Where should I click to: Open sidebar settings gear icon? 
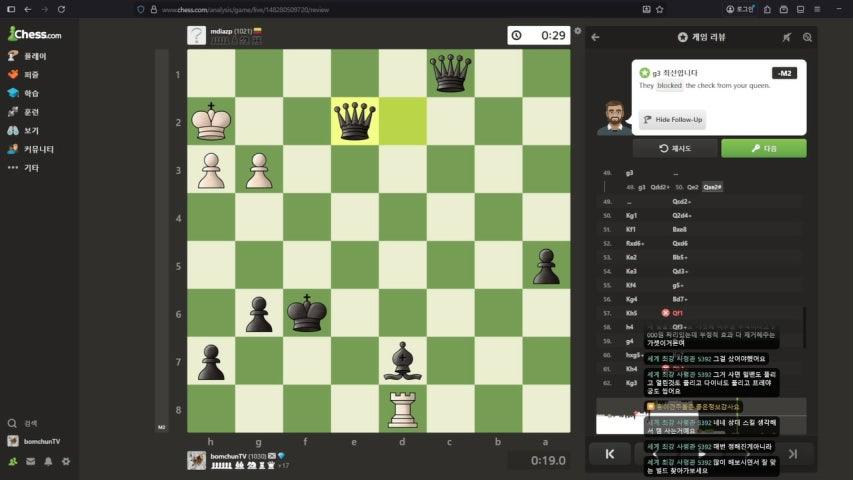(x=66, y=461)
